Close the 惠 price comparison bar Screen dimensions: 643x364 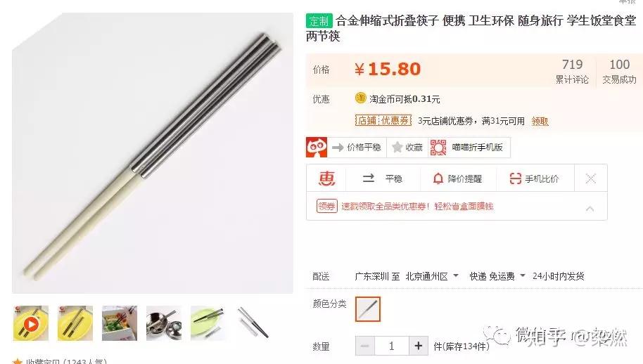pos(590,178)
